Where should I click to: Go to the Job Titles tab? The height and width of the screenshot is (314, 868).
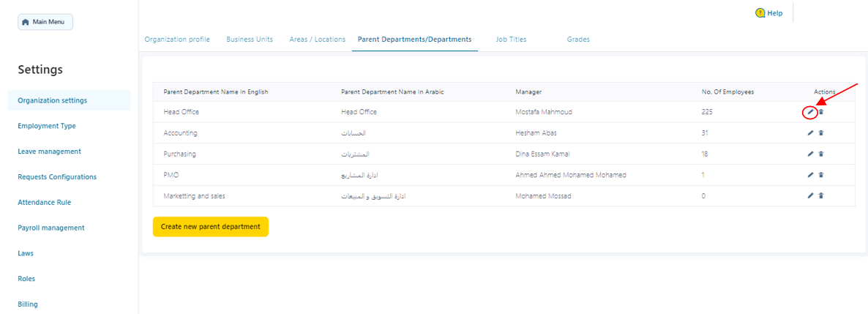(511, 40)
